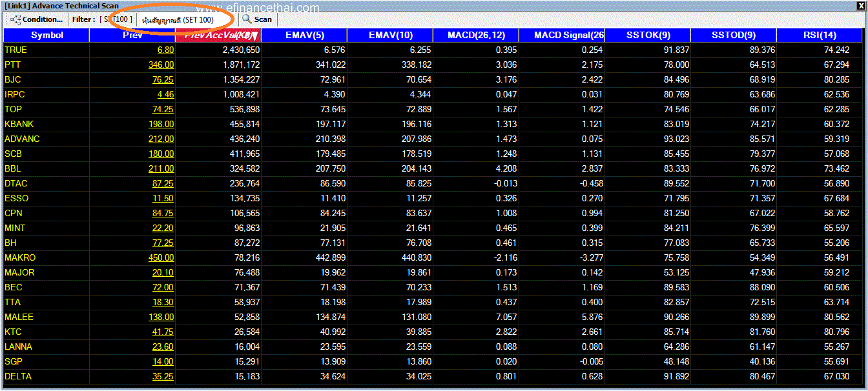
Task: Click the -2.116 MACD value
Action: point(504,257)
